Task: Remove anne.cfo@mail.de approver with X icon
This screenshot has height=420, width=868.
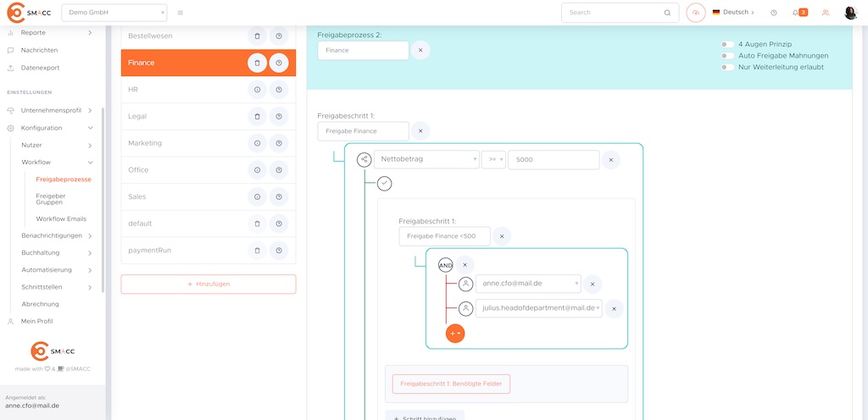Action: (x=593, y=285)
